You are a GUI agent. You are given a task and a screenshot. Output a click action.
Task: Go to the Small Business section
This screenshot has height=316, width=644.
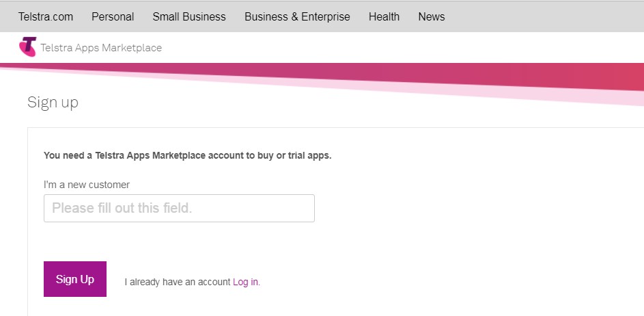tap(188, 16)
